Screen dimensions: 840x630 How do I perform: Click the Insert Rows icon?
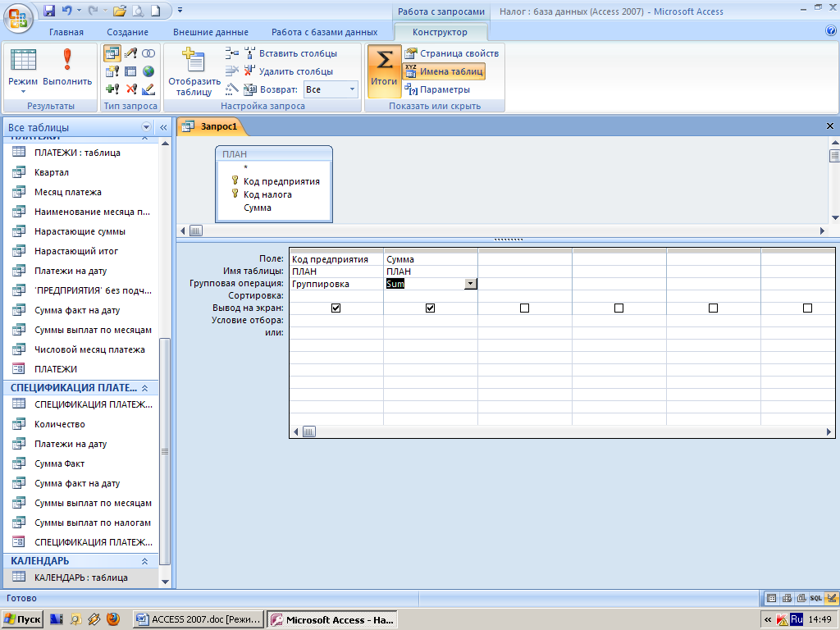coord(232,53)
